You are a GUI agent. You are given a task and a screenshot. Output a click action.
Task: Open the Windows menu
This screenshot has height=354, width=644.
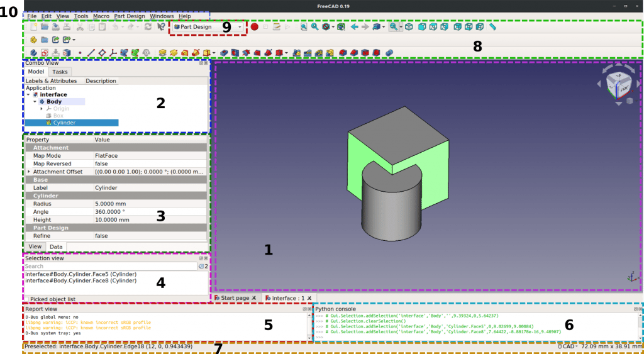162,16
